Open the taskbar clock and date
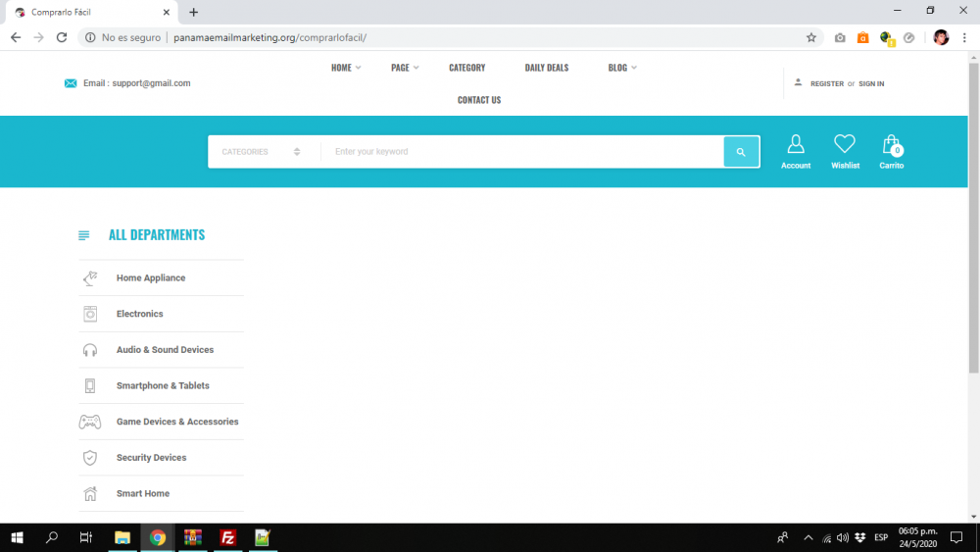 (x=918, y=537)
